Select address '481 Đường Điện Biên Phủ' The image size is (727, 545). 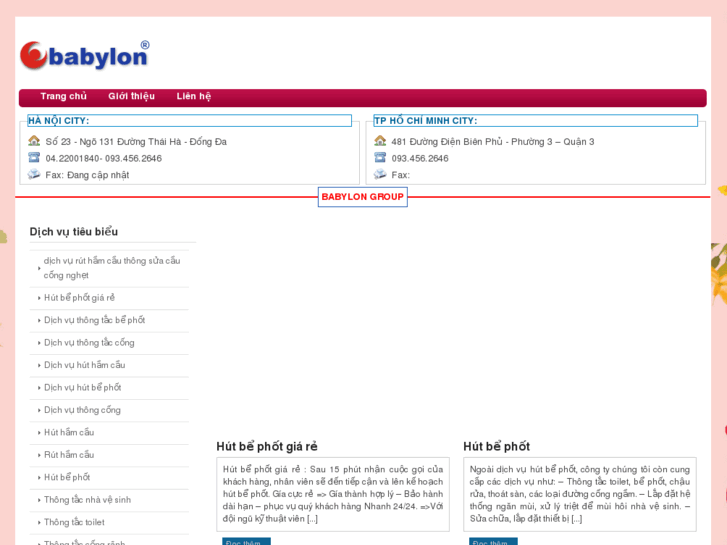point(447,141)
